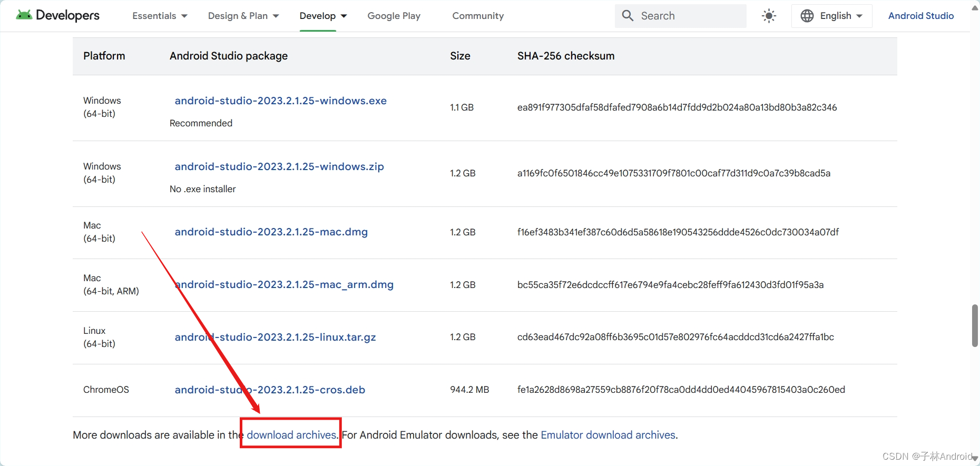This screenshot has width=980, height=466.
Task: Select the checksum starting with f16ef3483b34
Action: click(678, 232)
